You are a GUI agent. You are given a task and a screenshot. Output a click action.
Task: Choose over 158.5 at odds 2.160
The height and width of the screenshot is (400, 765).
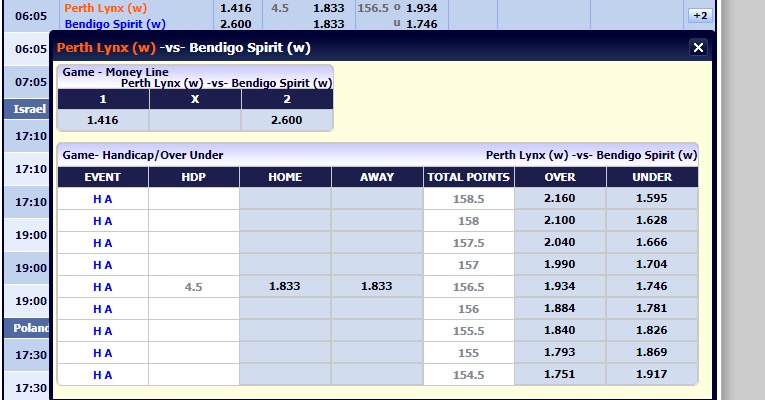(x=560, y=199)
